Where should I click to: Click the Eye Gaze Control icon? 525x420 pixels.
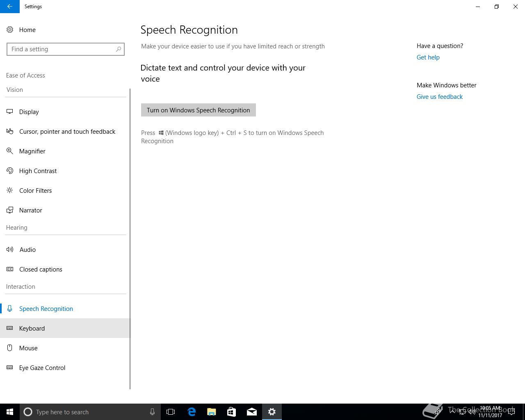tap(10, 367)
